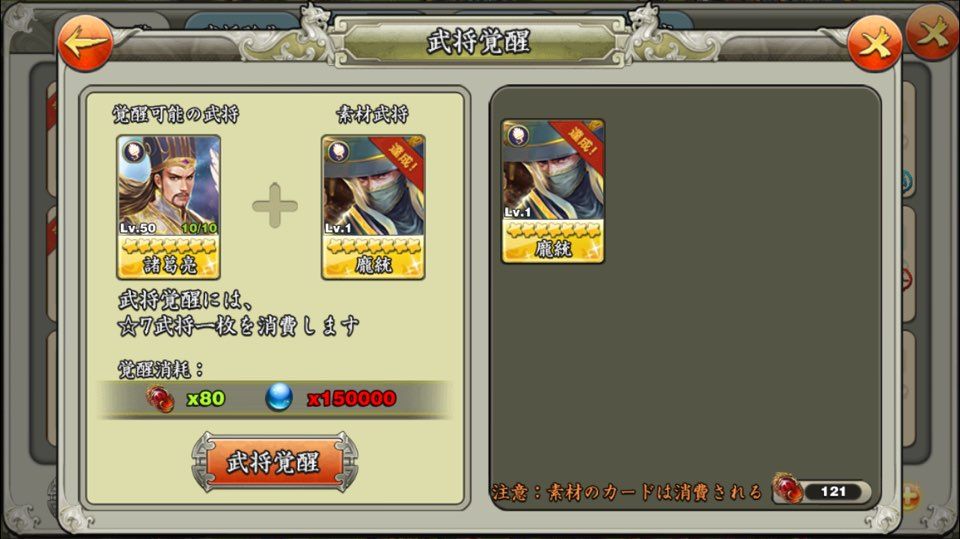Tap skill icon on 諸葛亮 card

tap(132, 151)
